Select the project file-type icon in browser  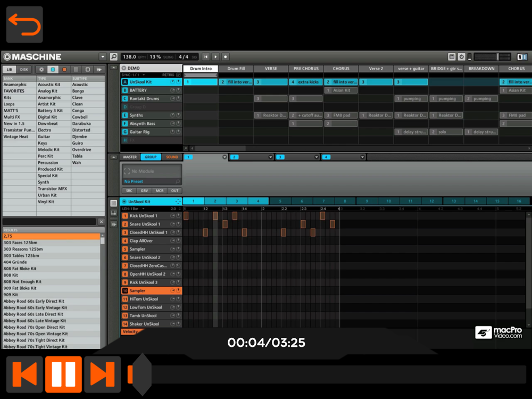(41, 69)
